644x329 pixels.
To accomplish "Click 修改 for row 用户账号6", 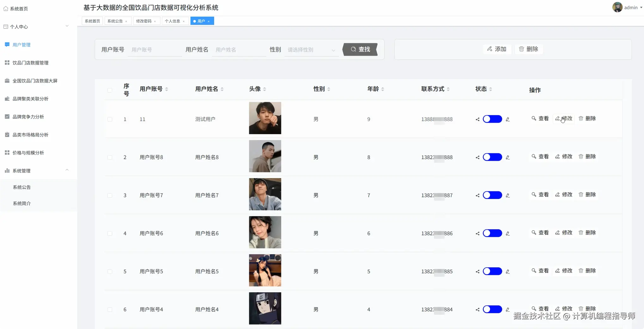I will pyautogui.click(x=564, y=233).
